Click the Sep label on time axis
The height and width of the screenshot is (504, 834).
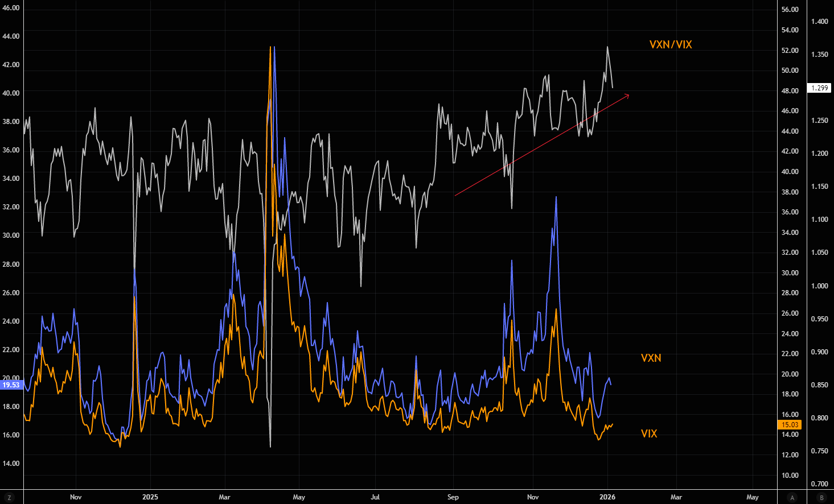point(453,497)
